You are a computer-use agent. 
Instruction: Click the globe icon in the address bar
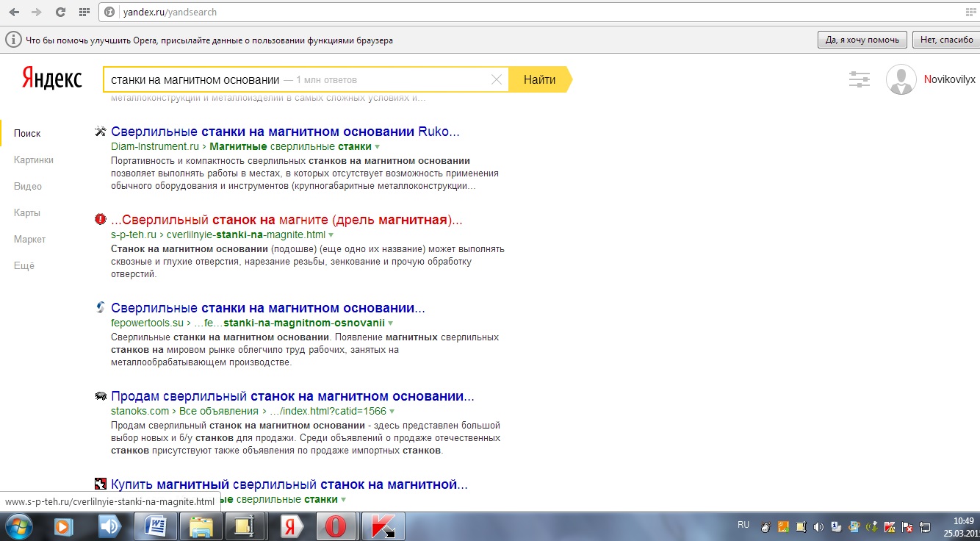click(109, 12)
